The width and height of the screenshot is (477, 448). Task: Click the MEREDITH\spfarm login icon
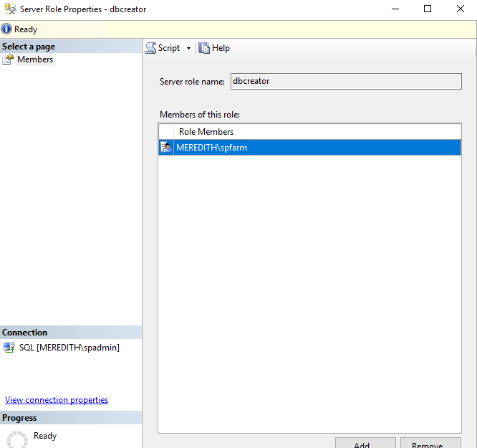click(x=166, y=148)
